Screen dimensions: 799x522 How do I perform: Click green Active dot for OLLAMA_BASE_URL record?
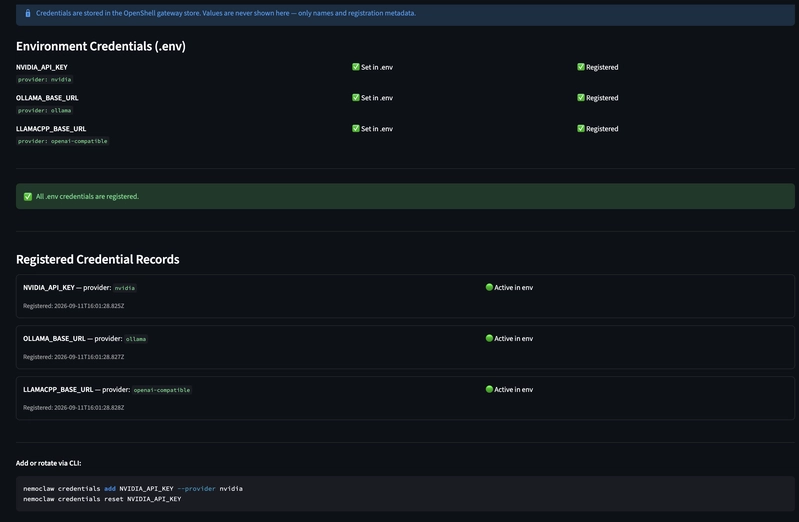coord(489,338)
